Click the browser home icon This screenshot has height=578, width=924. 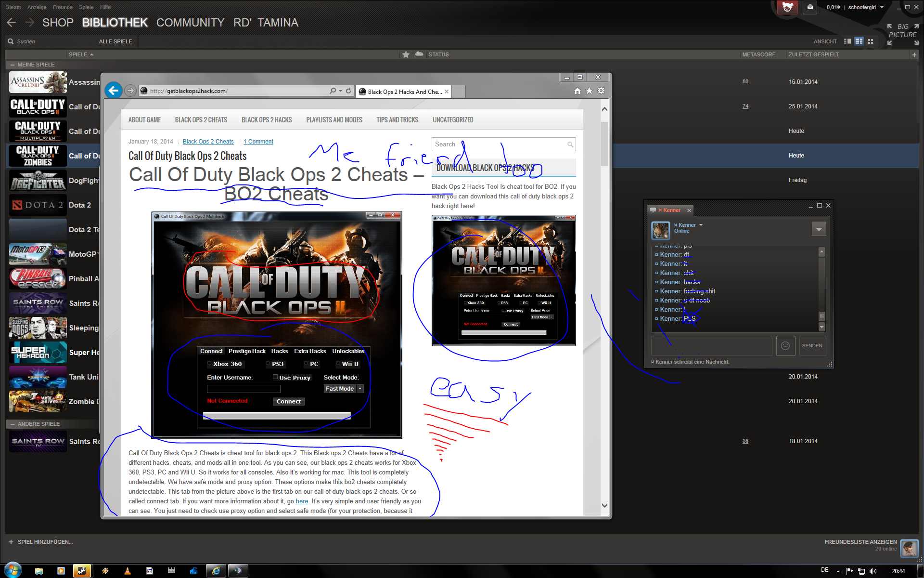(577, 91)
